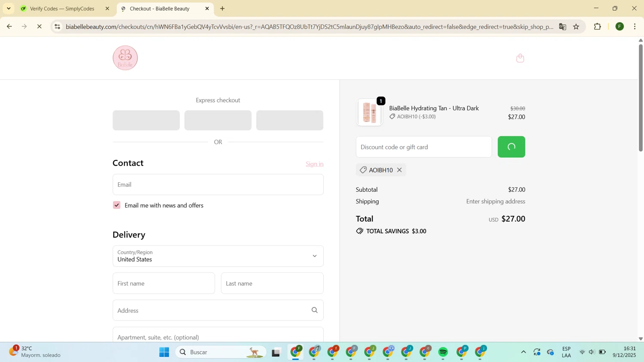The image size is (644, 362).
Task: Close the Verify Codes SimplyCodes tab
Action: [x=107, y=9]
